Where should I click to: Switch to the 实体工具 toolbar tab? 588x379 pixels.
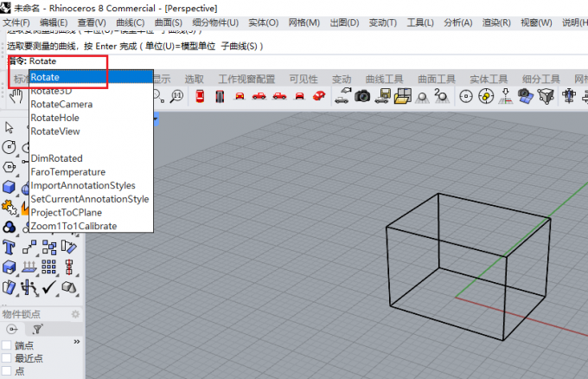click(x=489, y=80)
